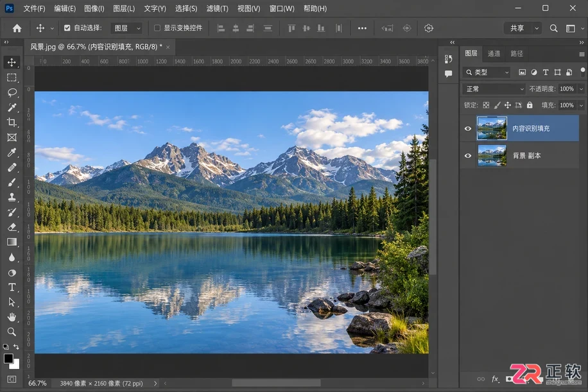Open the dropdown arrow beside 共享
The width and height of the screenshot is (588, 392).
tap(537, 28)
